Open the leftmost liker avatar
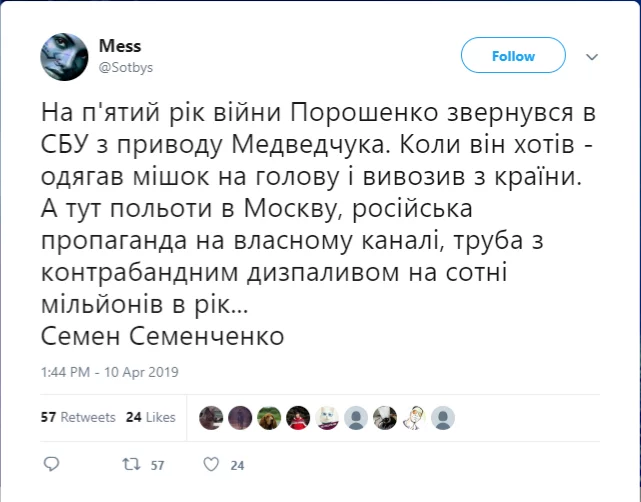Viewport: 641px width, 502px height. pyautogui.click(x=210, y=417)
